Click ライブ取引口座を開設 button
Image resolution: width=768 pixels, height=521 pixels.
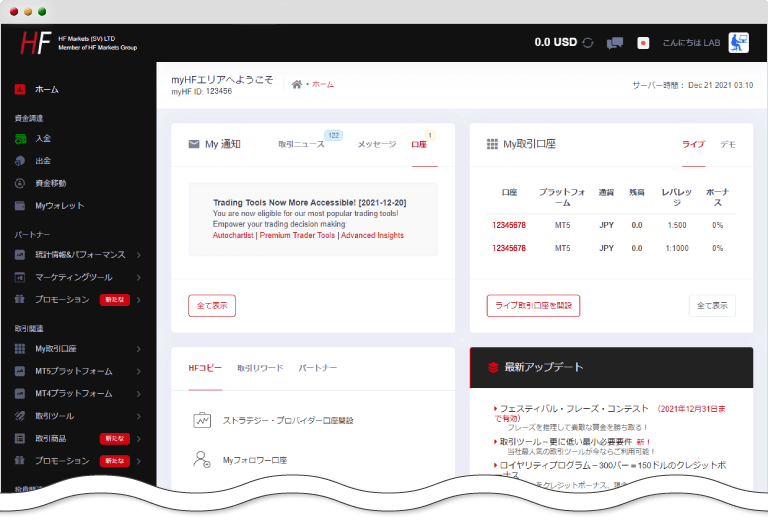(533, 306)
